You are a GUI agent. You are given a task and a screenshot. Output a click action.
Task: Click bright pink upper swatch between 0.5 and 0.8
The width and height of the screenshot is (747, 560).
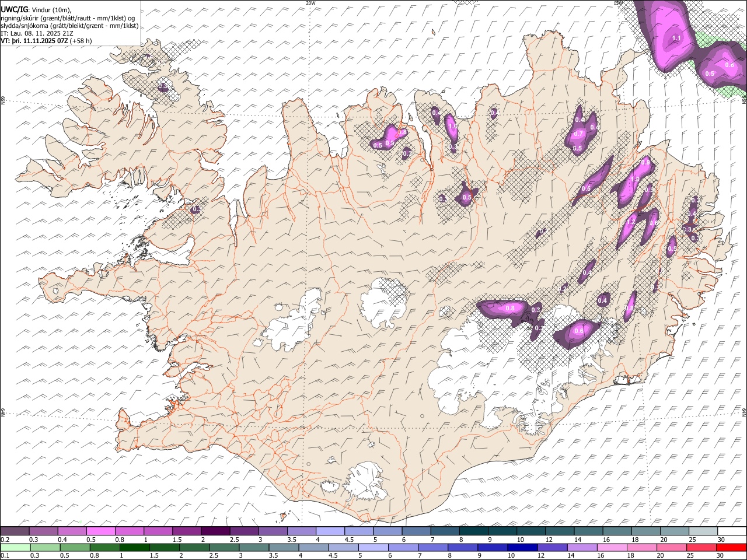coord(100,531)
